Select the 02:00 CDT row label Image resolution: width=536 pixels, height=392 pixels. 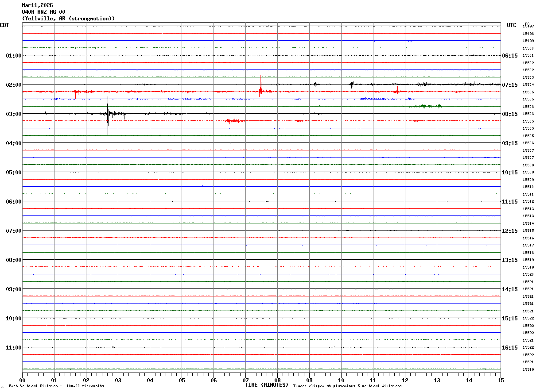point(14,85)
